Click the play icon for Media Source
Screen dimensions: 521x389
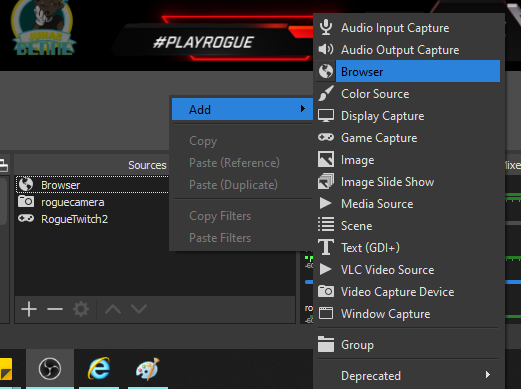(326, 203)
